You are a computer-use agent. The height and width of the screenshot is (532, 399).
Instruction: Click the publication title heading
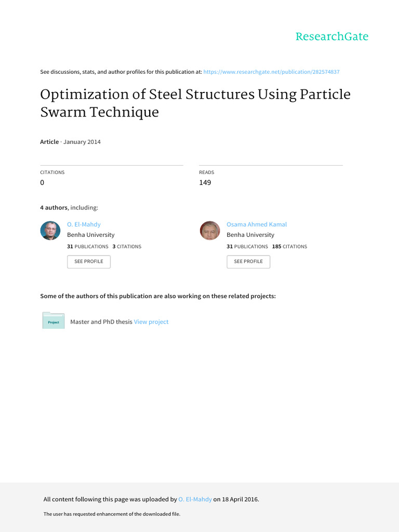(x=195, y=103)
